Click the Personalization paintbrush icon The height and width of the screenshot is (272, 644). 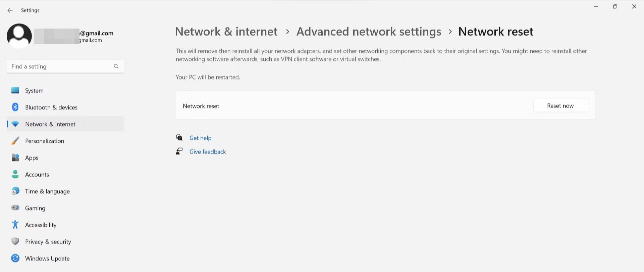15,141
